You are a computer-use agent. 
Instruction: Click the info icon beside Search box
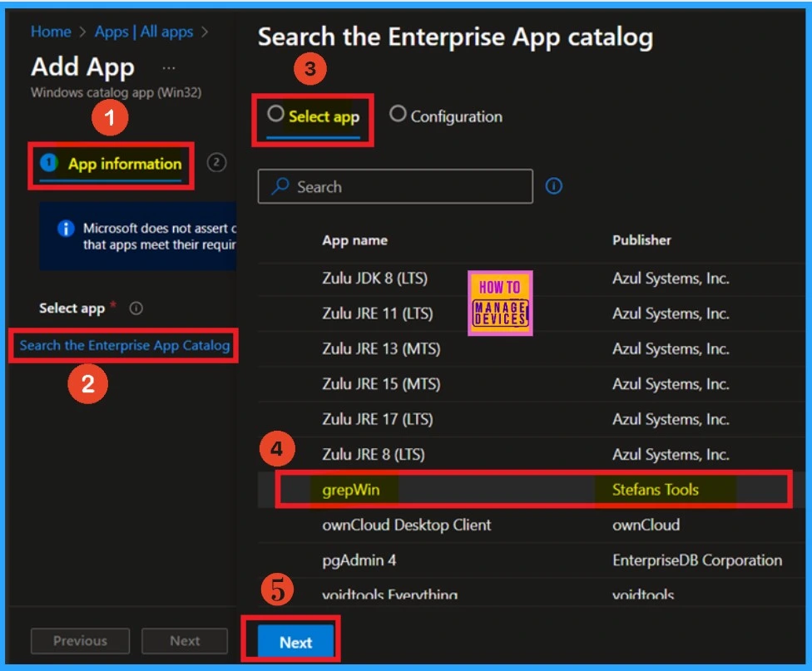[x=553, y=186]
